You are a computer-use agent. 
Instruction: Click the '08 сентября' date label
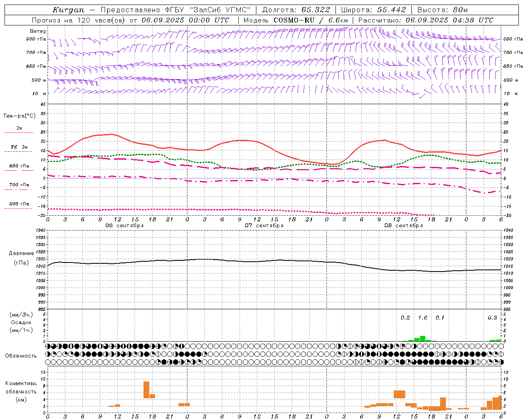point(404,226)
